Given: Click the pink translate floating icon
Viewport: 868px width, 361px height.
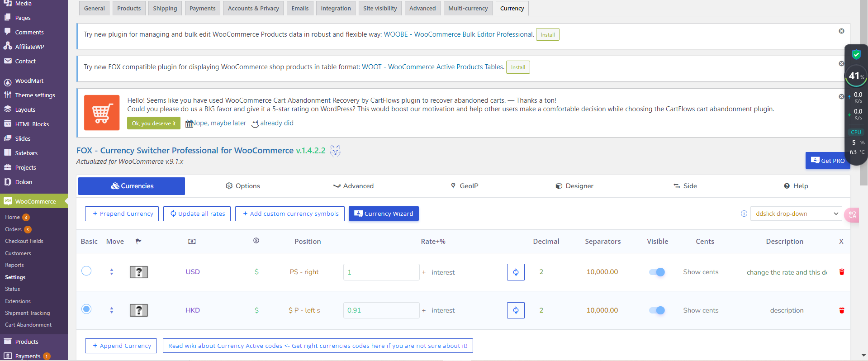Looking at the screenshot, I should point(853,215).
